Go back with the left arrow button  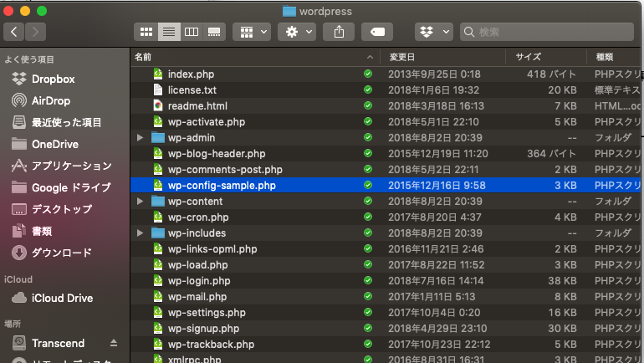tap(14, 32)
